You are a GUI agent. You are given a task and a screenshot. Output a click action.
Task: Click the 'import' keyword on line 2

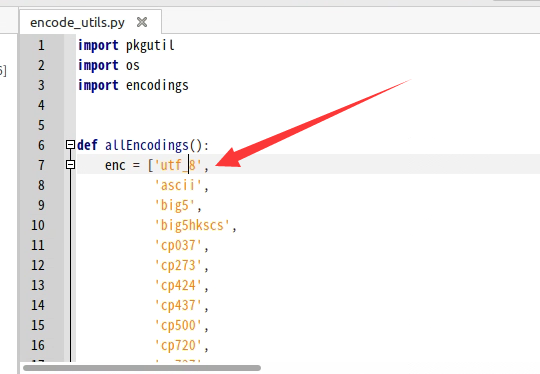[98, 65]
